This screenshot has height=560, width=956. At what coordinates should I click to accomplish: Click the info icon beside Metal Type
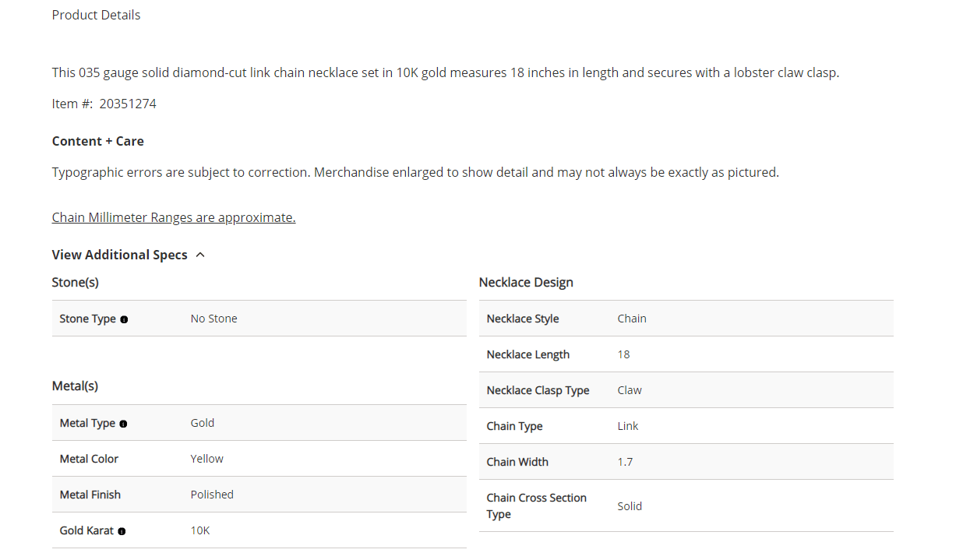coord(123,424)
